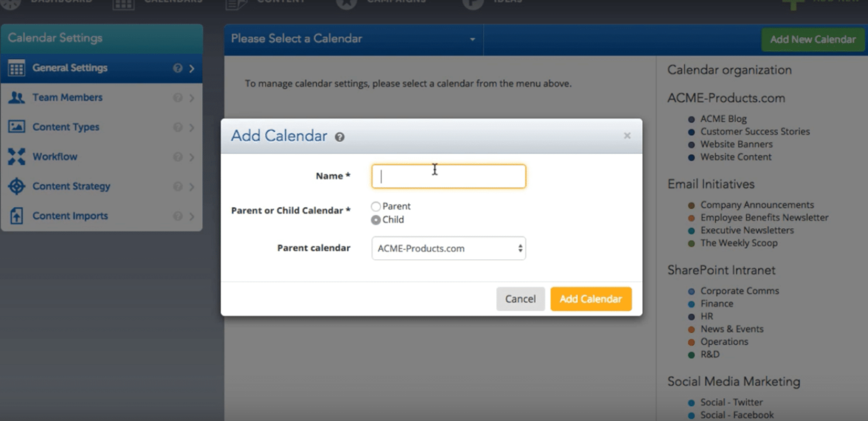Select the Parent radio button
The height and width of the screenshot is (421, 868).
[x=376, y=206]
